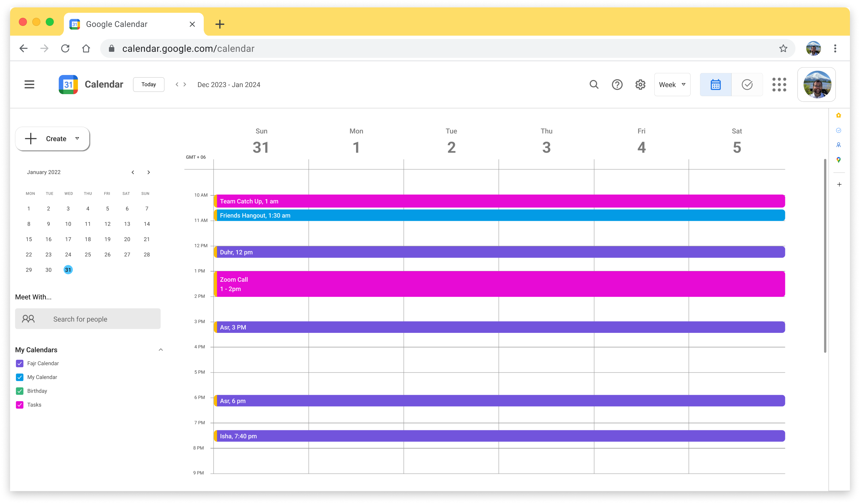Click the Today button
The width and height of the screenshot is (860, 504).
pos(149,84)
